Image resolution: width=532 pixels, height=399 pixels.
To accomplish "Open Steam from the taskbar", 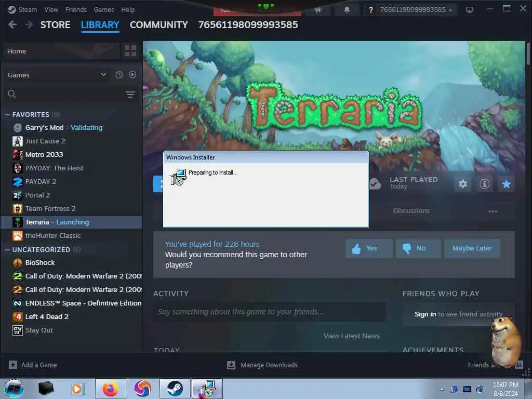I will [x=175, y=389].
